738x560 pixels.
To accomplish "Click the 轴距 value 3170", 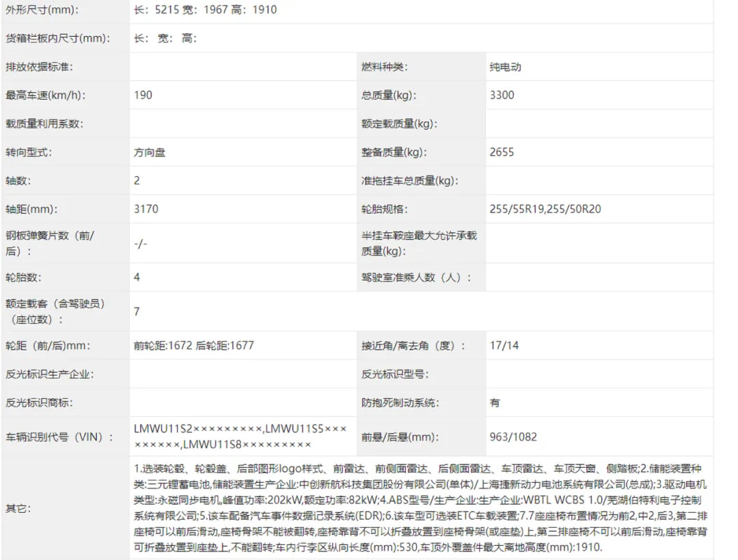I will 146,209.
